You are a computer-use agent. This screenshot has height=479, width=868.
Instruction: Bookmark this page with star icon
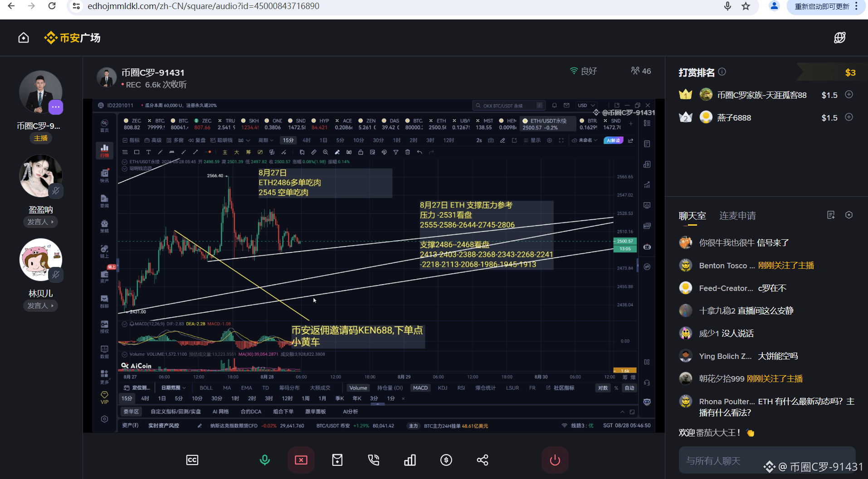[746, 6]
